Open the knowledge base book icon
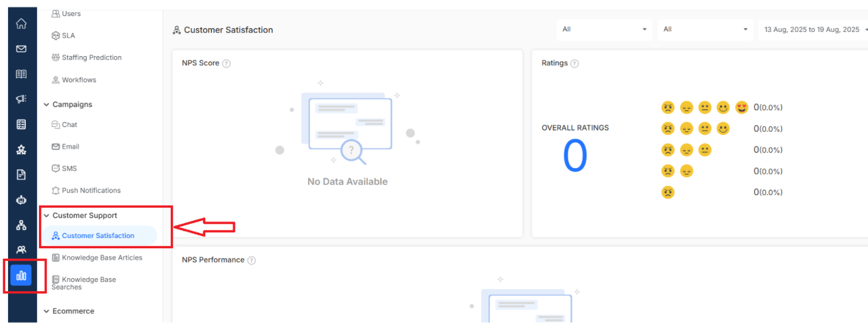The image size is (868, 329). tap(21, 74)
